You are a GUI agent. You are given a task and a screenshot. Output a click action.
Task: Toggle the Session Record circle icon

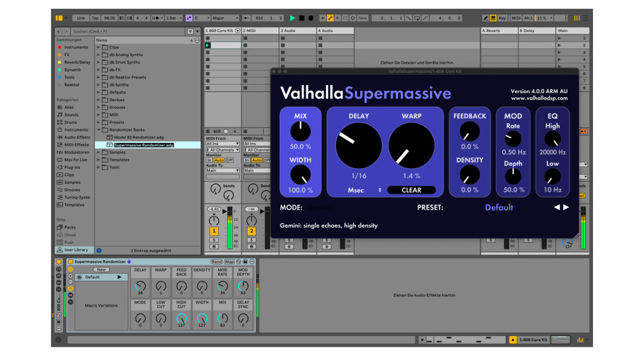[353, 18]
